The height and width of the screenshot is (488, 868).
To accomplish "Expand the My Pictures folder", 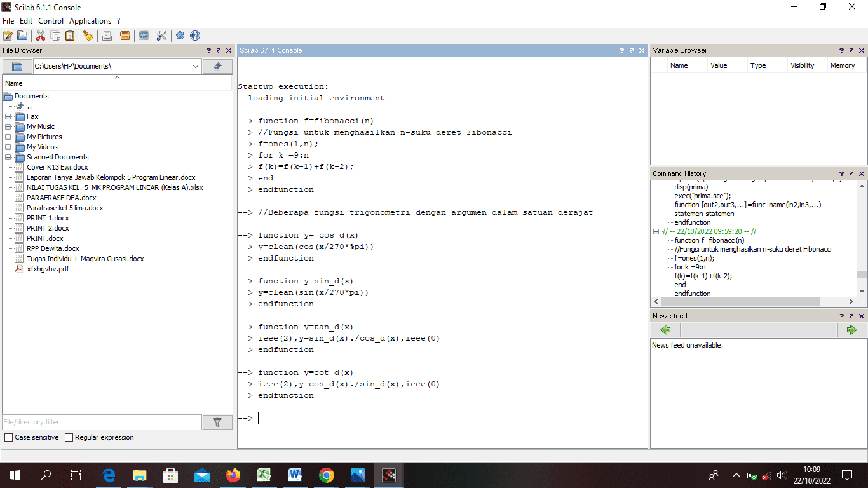I will (8, 137).
